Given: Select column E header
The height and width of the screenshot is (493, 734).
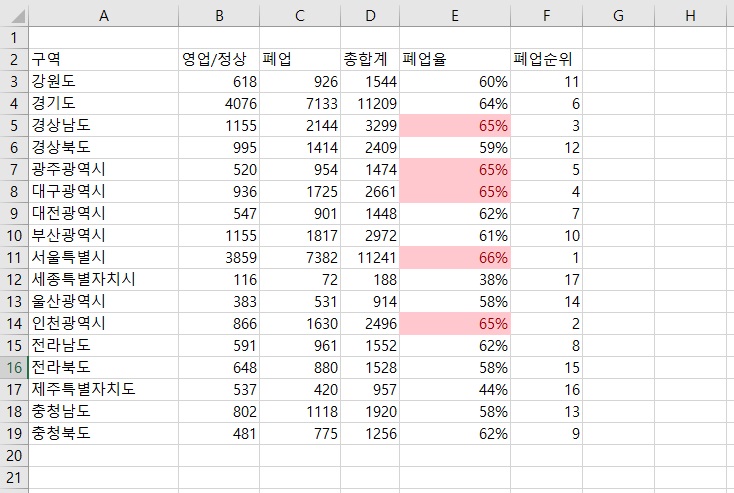Looking at the screenshot, I should (x=455, y=16).
